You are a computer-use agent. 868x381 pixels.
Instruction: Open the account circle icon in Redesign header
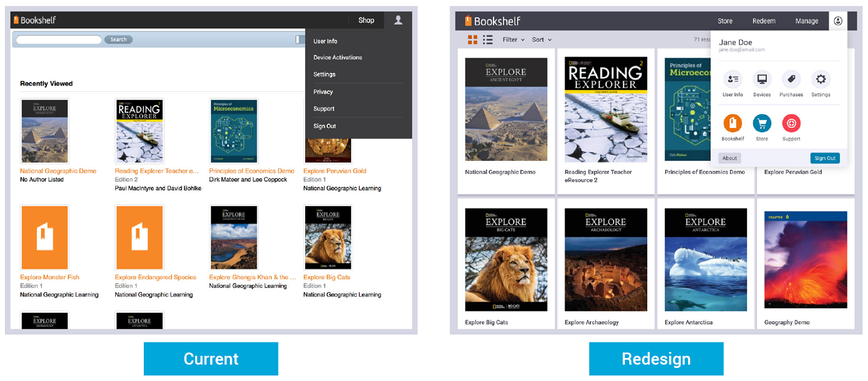pyautogui.click(x=838, y=21)
